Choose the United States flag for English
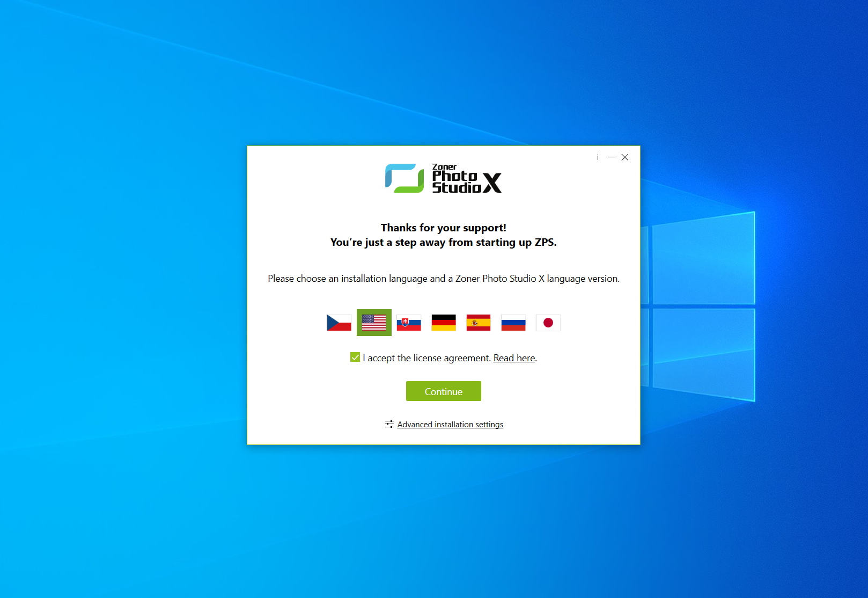This screenshot has width=868, height=598. (374, 323)
